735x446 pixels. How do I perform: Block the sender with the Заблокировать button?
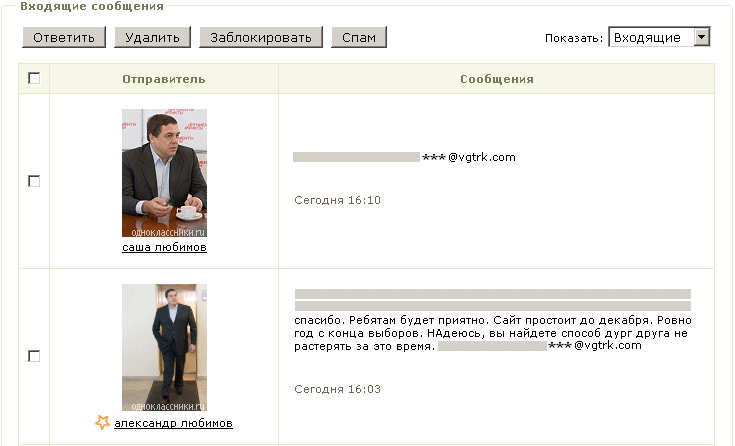coord(261,38)
